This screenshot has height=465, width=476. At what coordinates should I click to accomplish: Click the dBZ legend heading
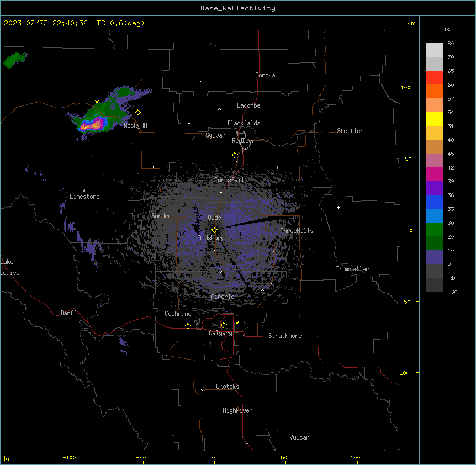(x=447, y=29)
